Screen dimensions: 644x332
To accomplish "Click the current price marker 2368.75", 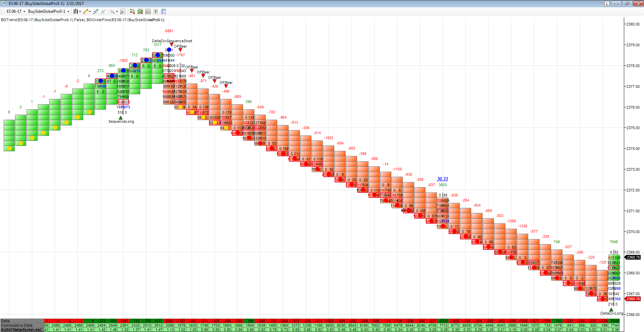I will point(633,257).
